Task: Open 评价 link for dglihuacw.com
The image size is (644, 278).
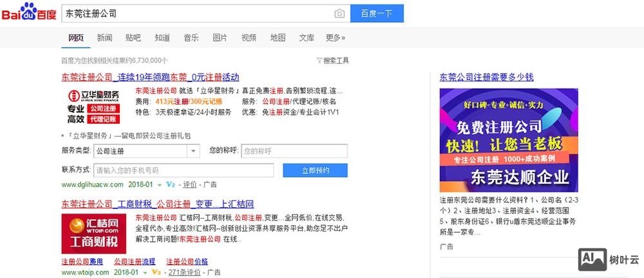Action: click(x=190, y=184)
